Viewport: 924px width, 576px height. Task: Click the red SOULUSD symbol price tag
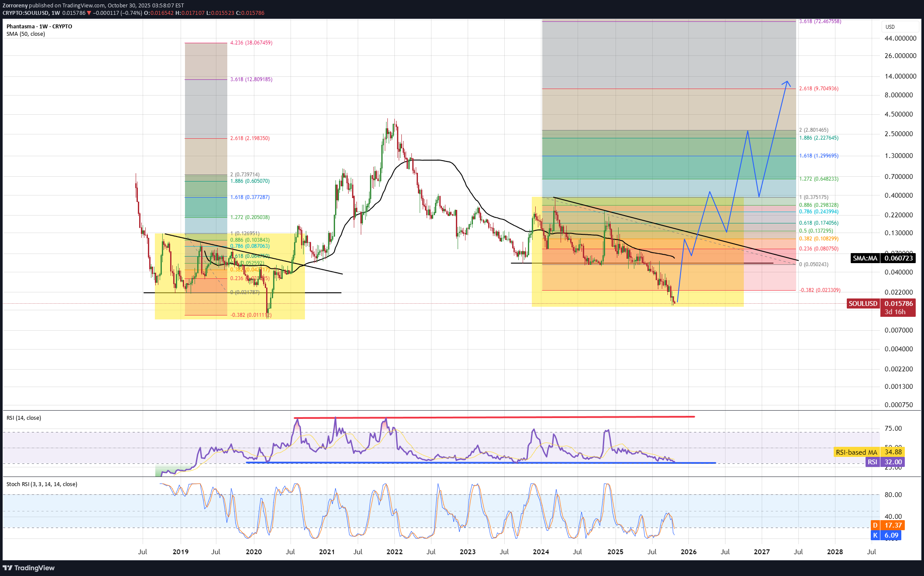(862, 304)
